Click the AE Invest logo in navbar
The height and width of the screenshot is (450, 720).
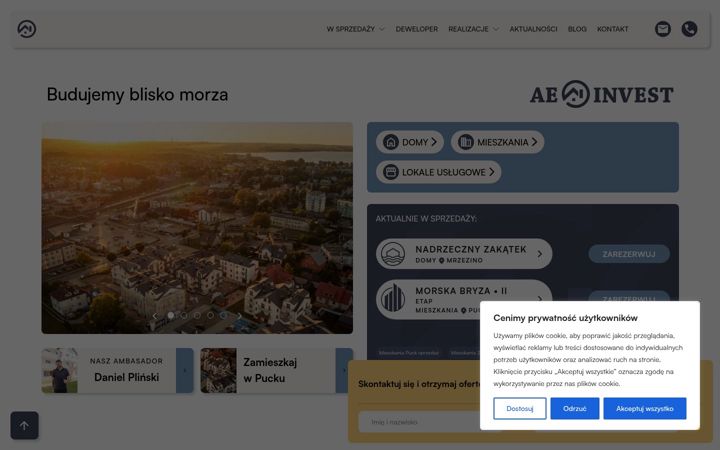coord(27,29)
